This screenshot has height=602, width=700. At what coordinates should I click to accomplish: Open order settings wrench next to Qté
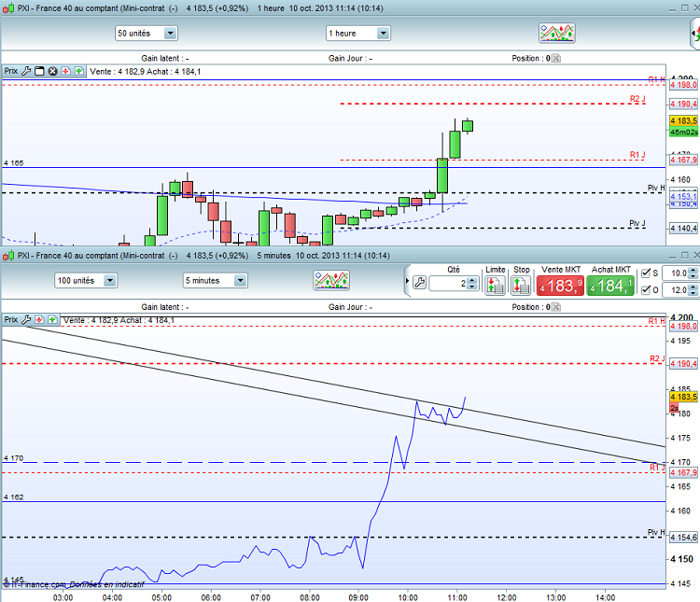click(419, 283)
